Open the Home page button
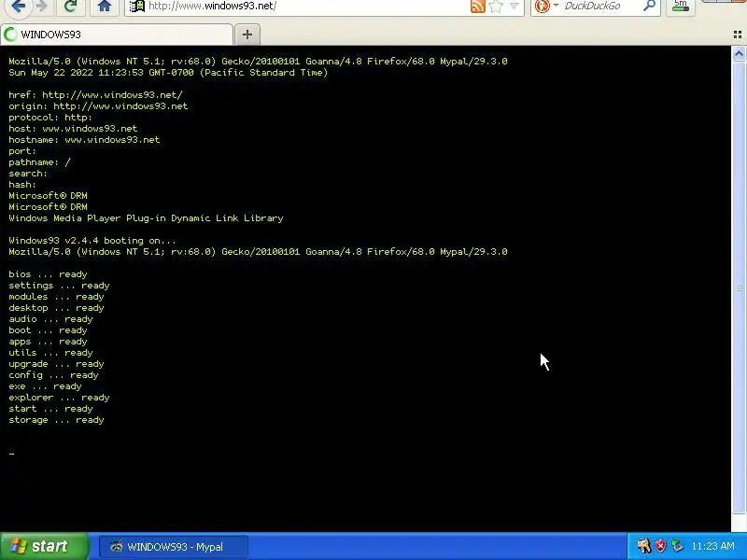The width and height of the screenshot is (747, 560). point(105,6)
